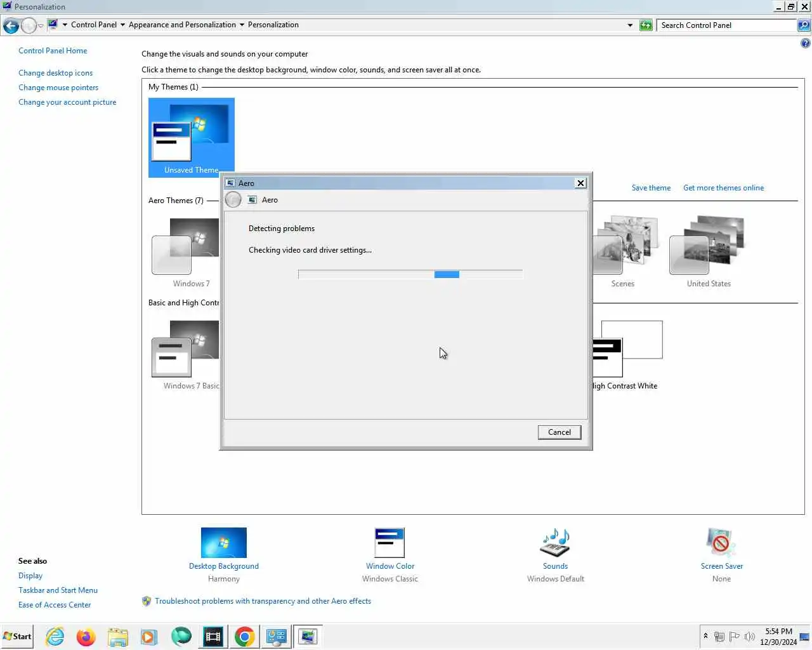
Task: Switch to Control Panel taskbar button
Action: 277,637
